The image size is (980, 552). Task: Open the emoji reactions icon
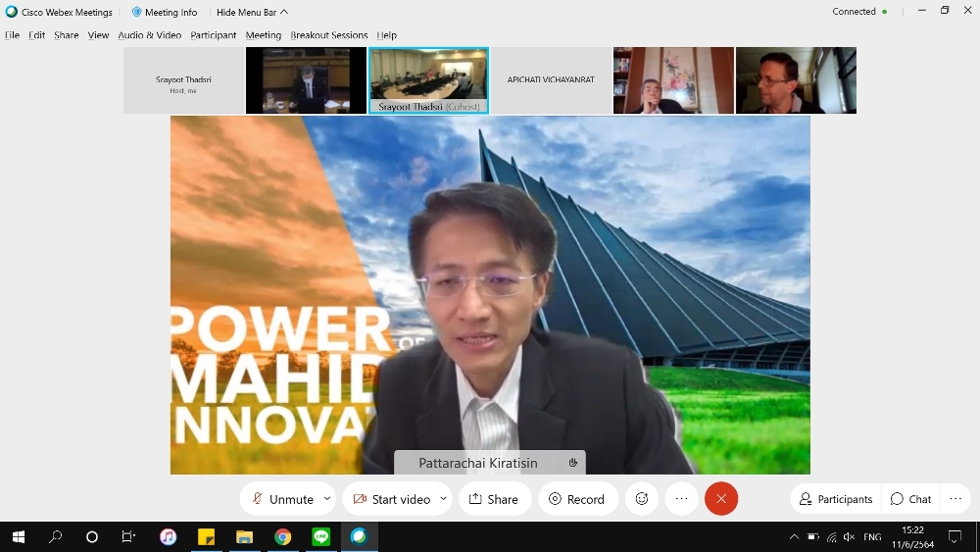click(x=642, y=499)
